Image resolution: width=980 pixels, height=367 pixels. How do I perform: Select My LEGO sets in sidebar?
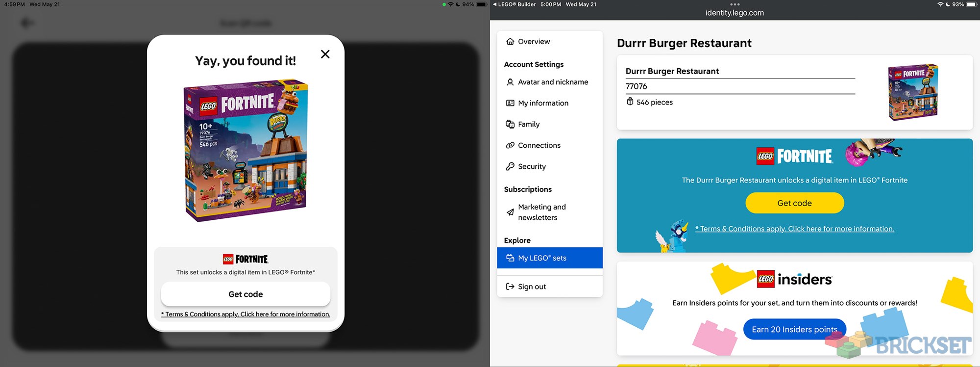pos(550,258)
